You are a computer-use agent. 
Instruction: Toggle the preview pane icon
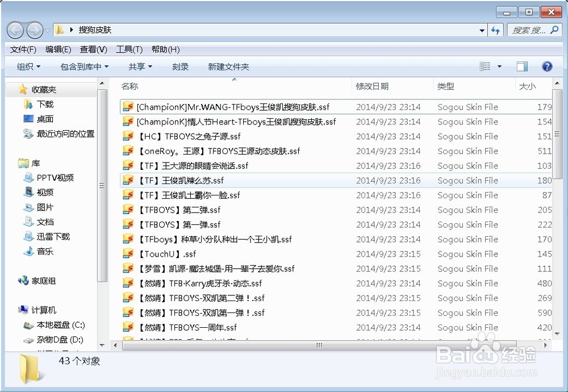pyautogui.click(x=521, y=66)
